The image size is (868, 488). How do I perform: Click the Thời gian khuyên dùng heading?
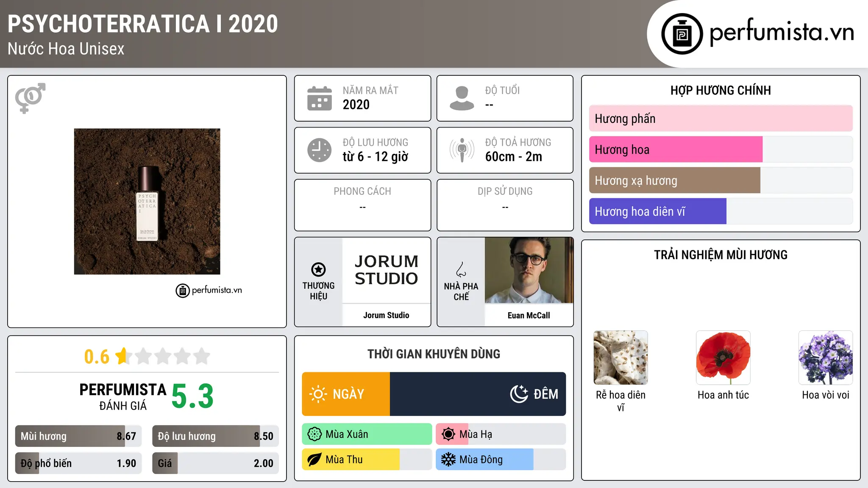434,354
